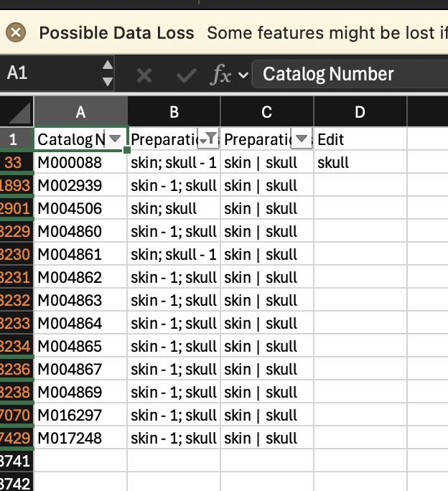The height and width of the screenshot is (491, 448).
Task: Open the Catalog Number filter dropdown
Action: coord(114,139)
